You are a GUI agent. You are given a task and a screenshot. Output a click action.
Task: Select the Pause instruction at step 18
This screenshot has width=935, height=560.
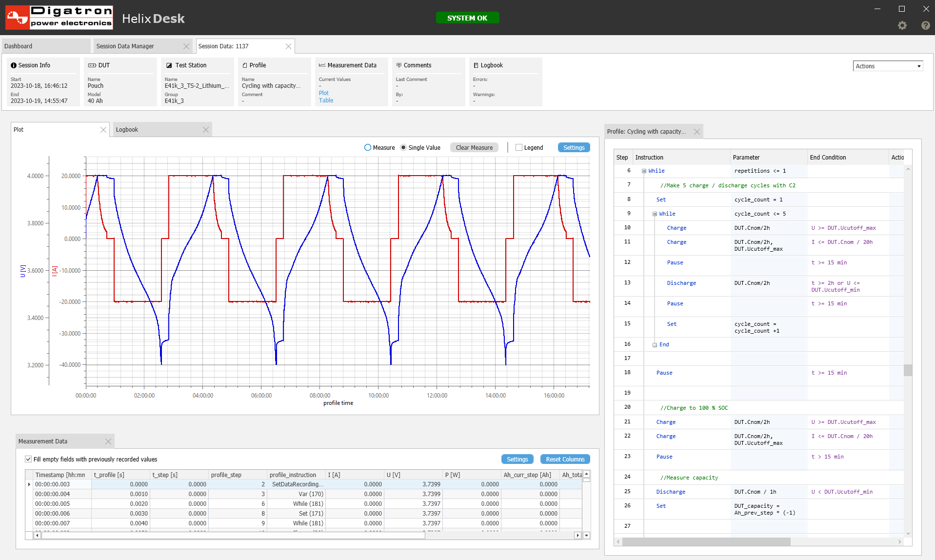point(664,373)
